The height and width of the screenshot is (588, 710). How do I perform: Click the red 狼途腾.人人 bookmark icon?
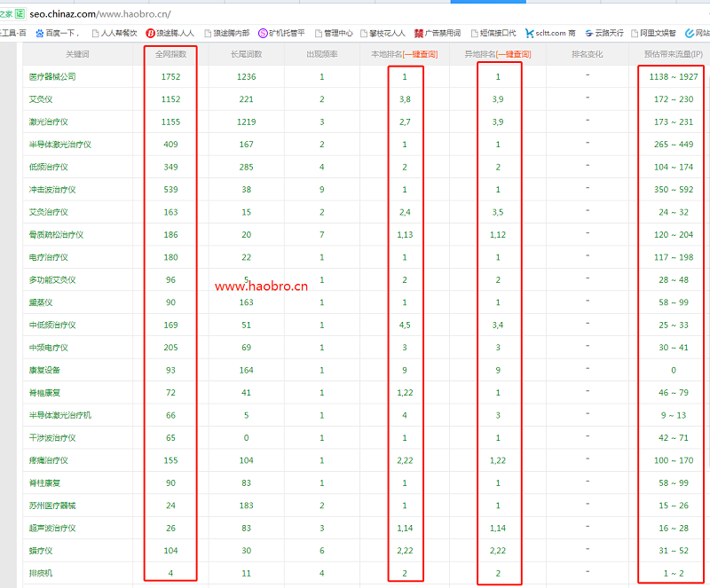(x=150, y=33)
